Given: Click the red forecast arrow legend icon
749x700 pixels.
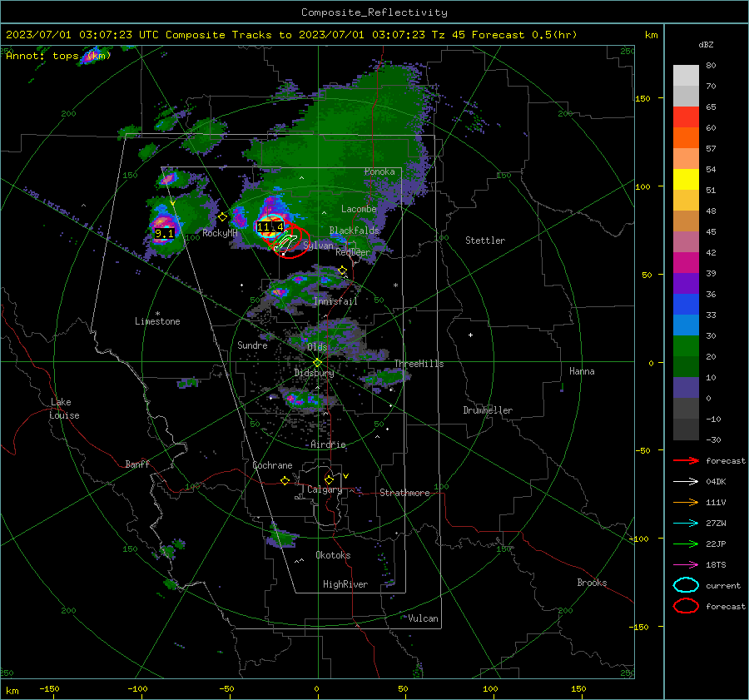Looking at the screenshot, I should (x=686, y=460).
